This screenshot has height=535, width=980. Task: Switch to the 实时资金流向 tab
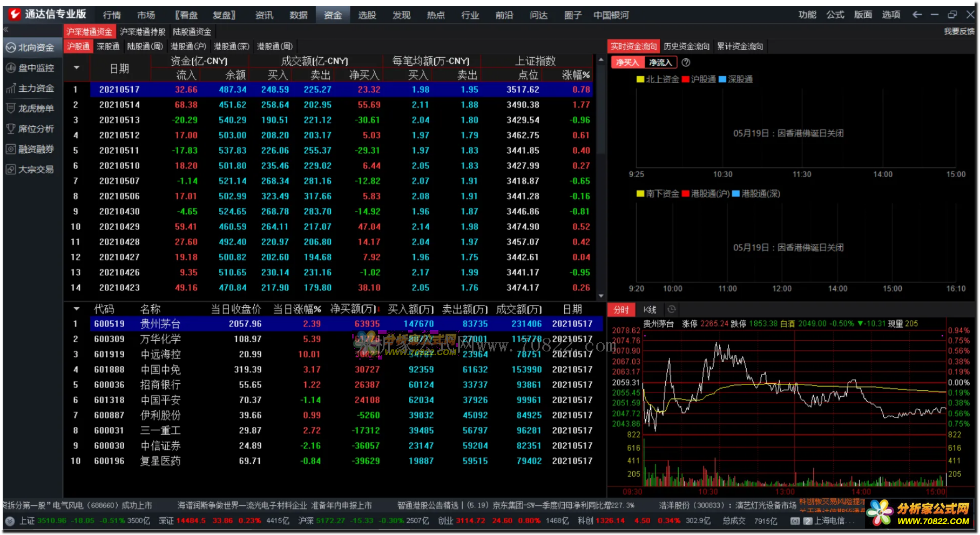pyautogui.click(x=634, y=46)
